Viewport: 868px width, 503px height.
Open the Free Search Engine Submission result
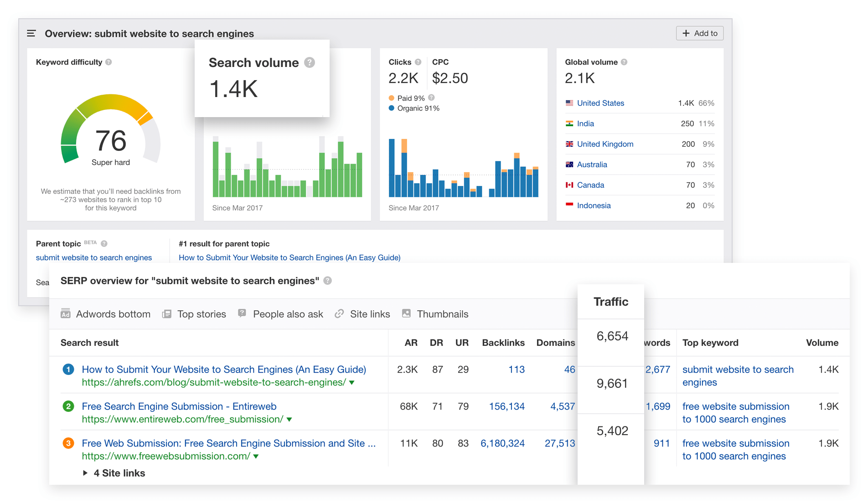click(179, 406)
